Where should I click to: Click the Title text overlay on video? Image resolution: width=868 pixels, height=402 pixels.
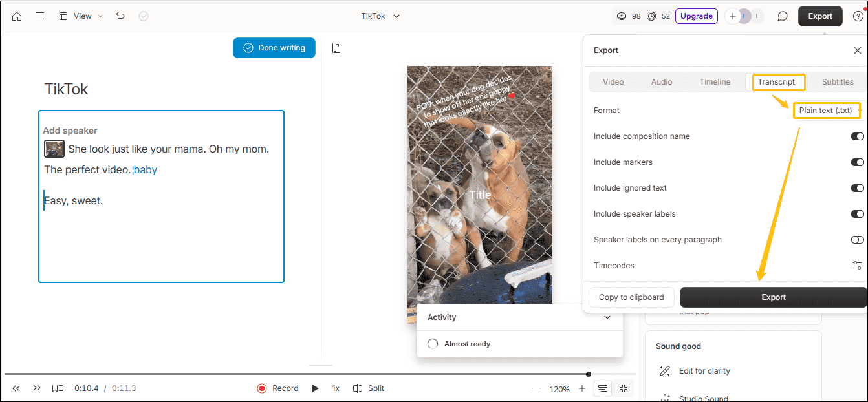[480, 195]
